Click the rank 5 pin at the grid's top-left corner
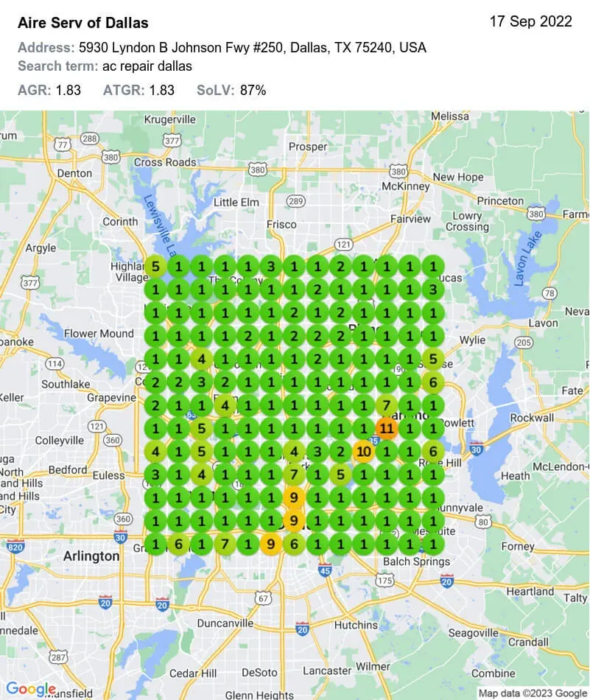 155,266
